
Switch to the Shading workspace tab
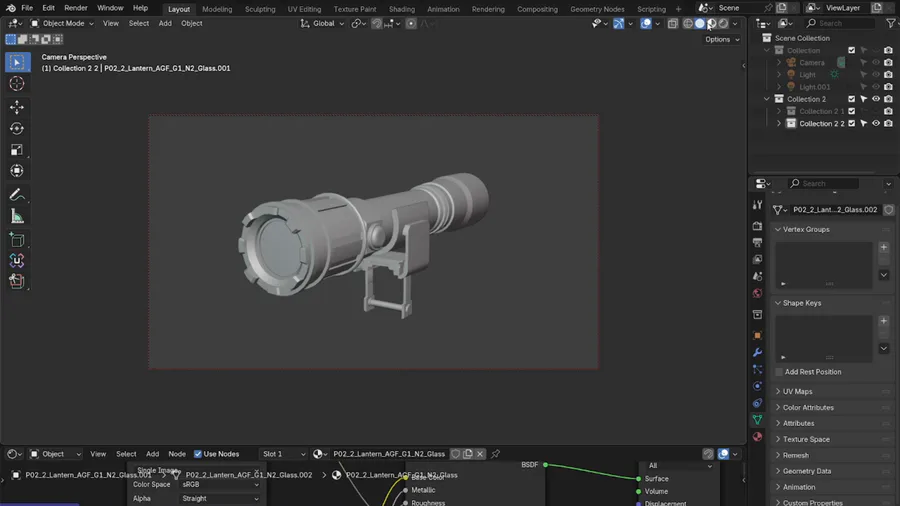402,9
